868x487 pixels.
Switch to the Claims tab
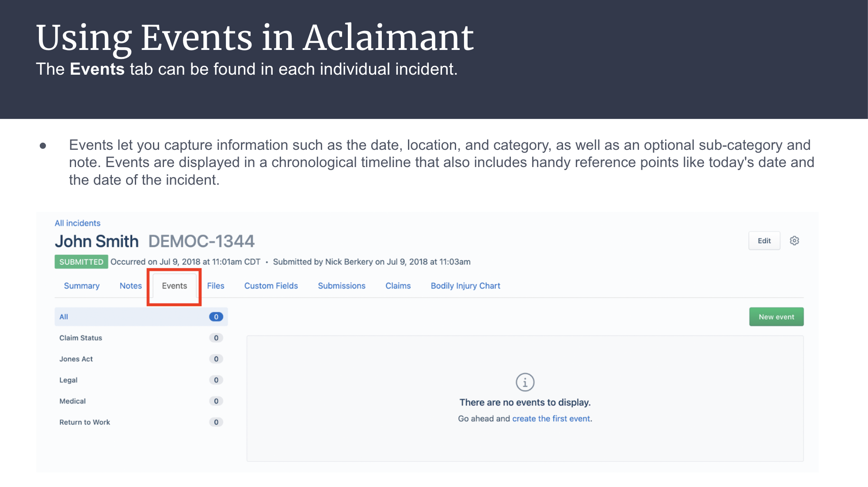398,286
